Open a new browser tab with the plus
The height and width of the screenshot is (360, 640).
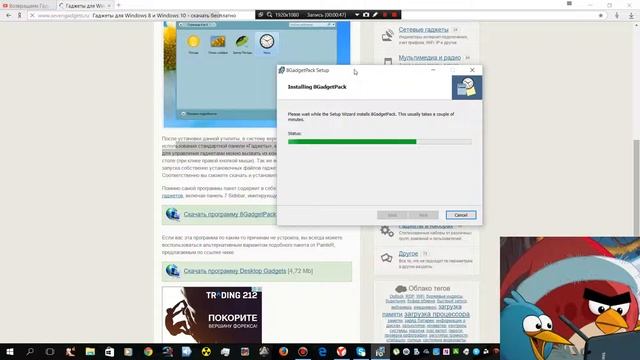119,5
